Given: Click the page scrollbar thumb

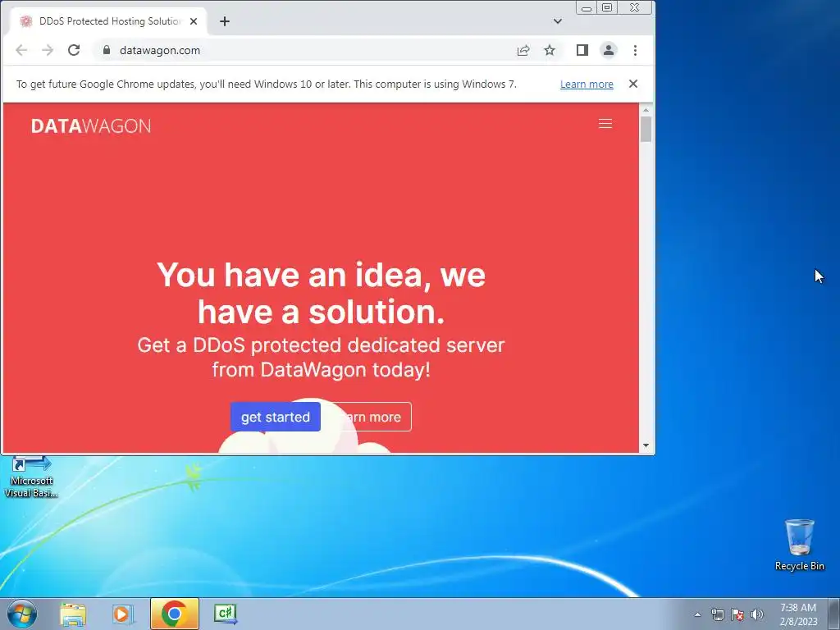Looking at the screenshot, I should [x=646, y=129].
